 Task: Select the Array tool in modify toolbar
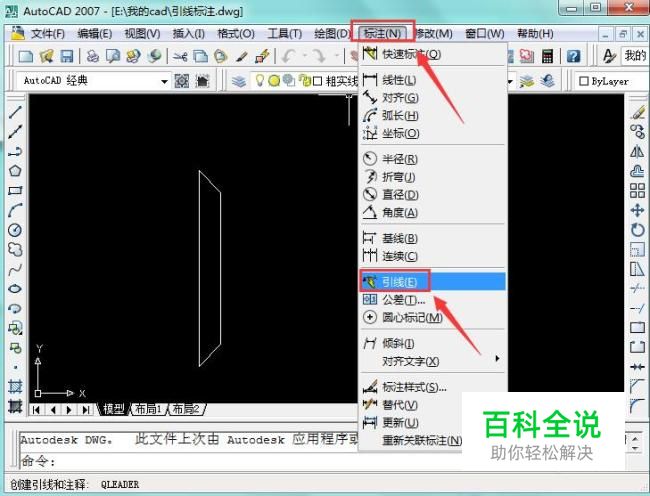click(637, 191)
